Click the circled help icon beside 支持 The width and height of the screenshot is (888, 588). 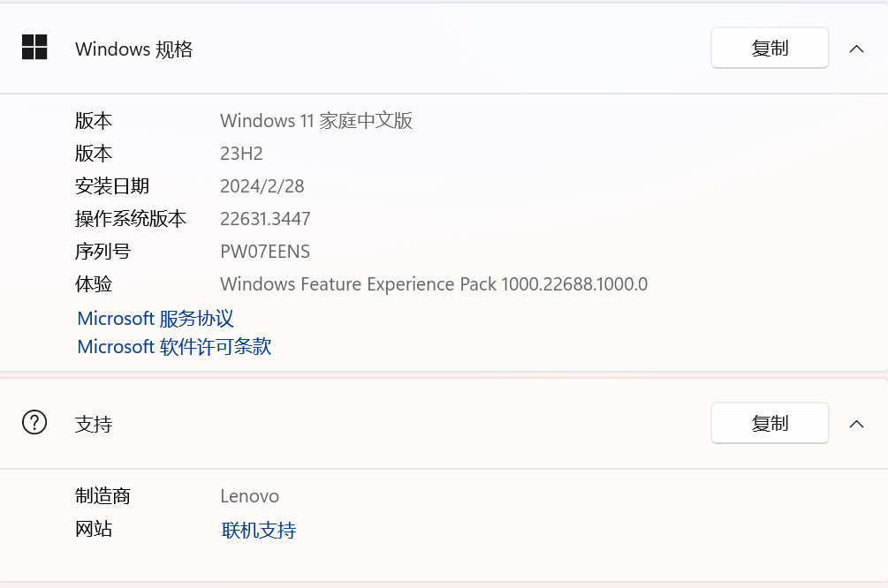tap(34, 423)
